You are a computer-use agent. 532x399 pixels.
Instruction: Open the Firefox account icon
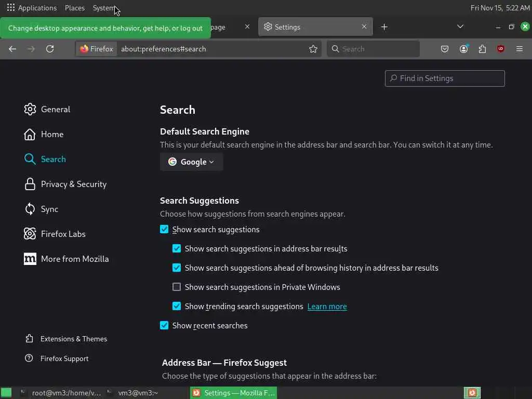(463, 49)
